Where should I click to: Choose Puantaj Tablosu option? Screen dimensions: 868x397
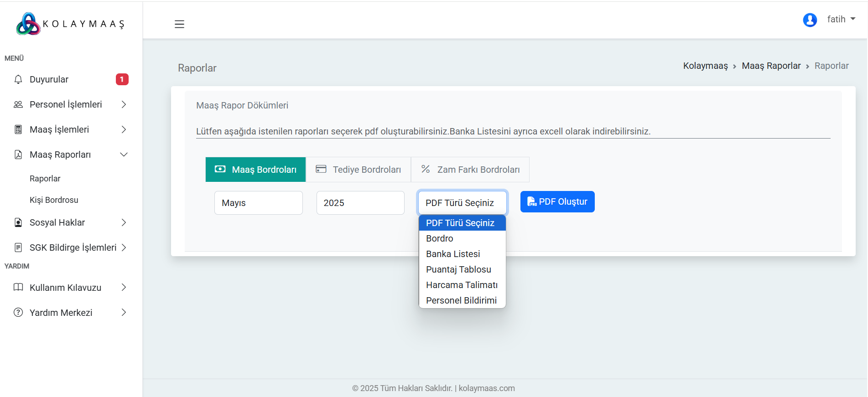coord(458,269)
